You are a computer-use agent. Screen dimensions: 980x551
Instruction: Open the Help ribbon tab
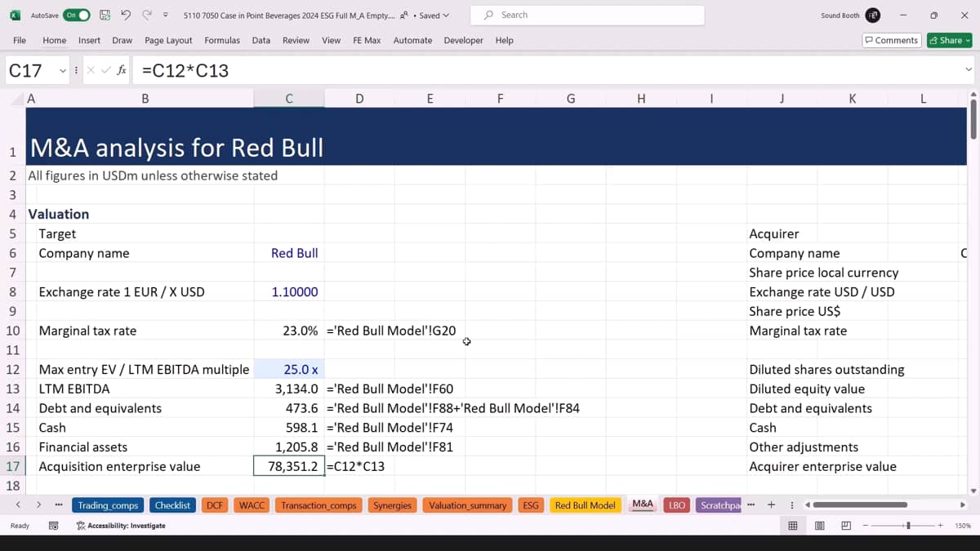coord(505,40)
